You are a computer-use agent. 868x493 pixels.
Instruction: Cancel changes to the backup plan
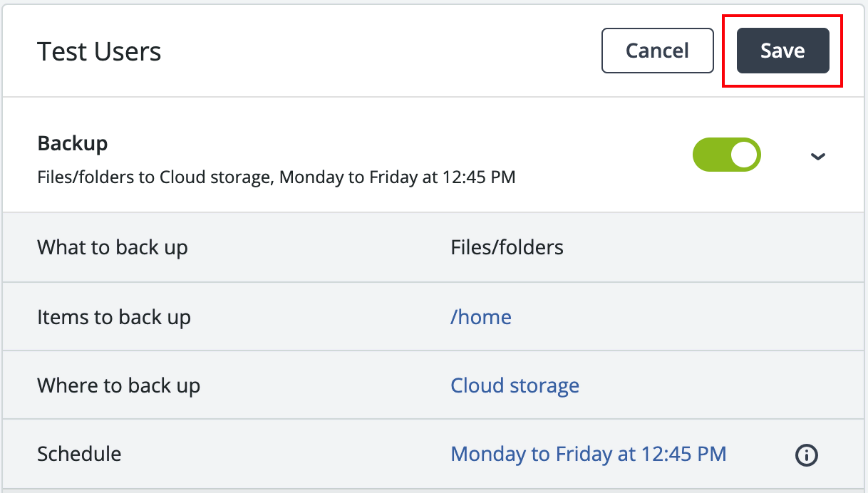[x=656, y=51]
